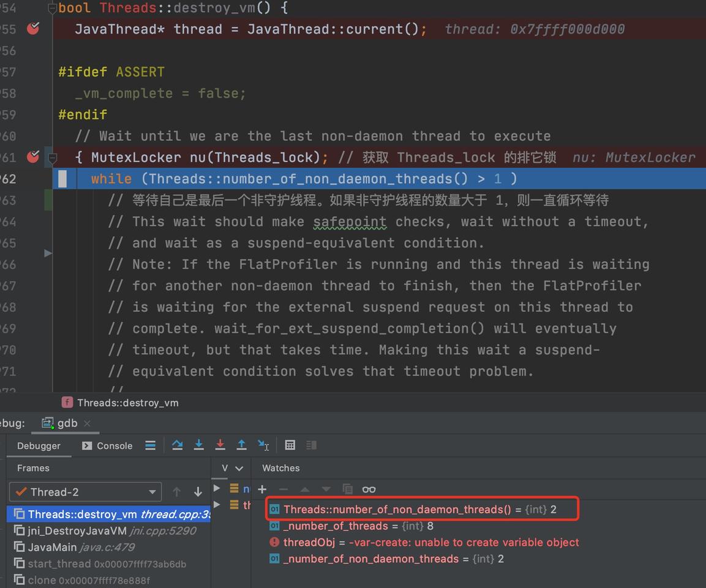Open the Thread-2 thread selector dropdown
706x588 pixels.
pyautogui.click(x=86, y=492)
